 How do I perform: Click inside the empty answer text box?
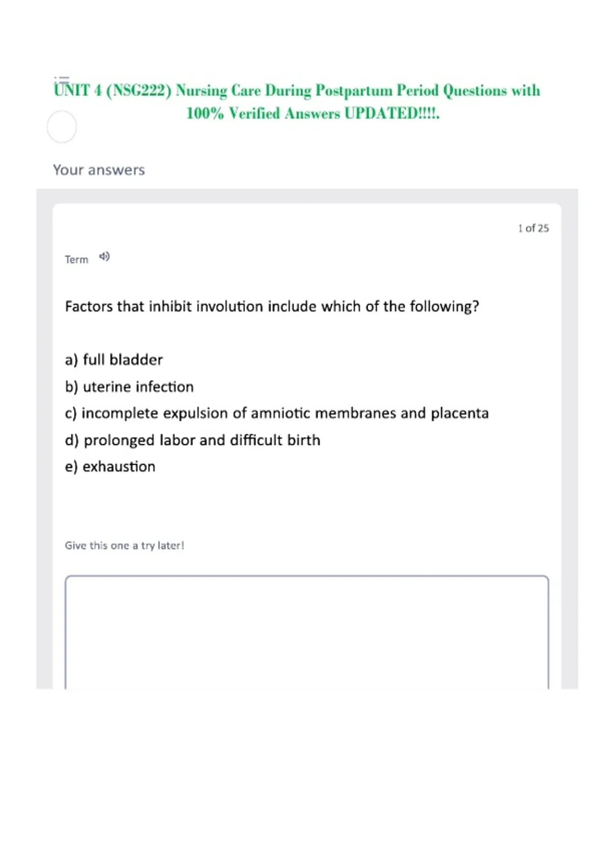coord(306,632)
